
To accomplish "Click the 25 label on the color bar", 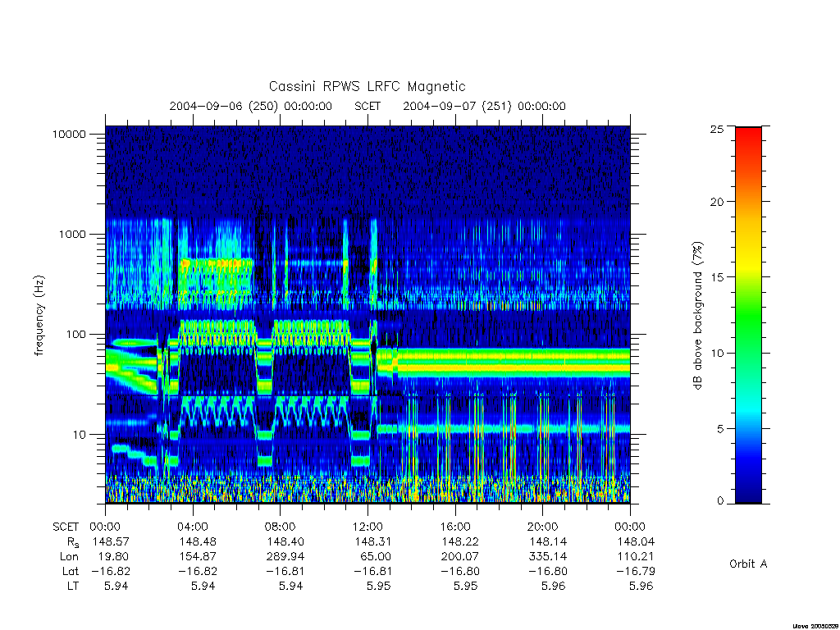I will (716, 129).
